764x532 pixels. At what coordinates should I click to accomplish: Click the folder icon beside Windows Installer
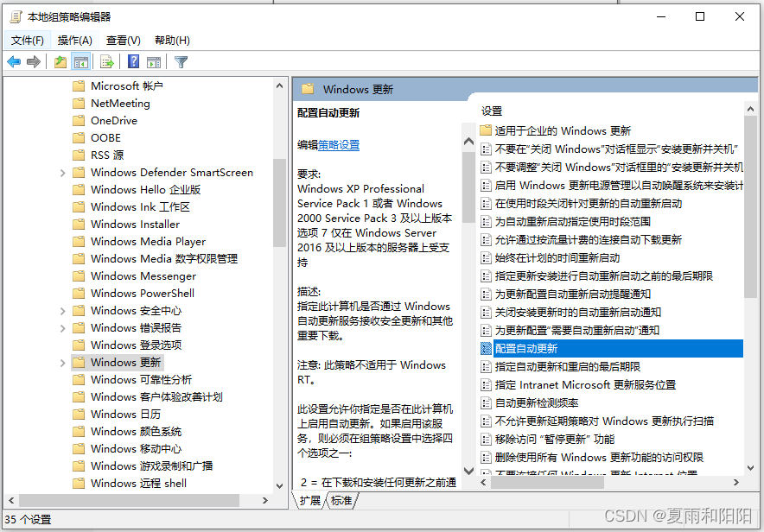click(x=79, y=224)
